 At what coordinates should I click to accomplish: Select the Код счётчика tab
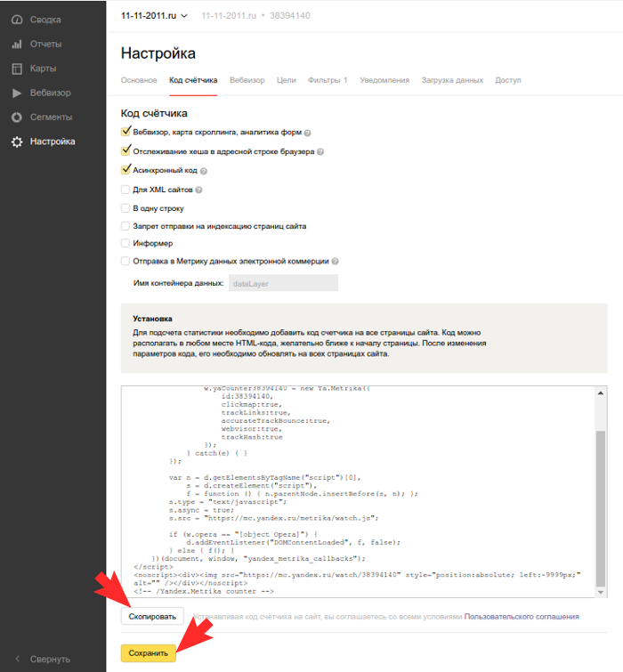coord(193,80)
